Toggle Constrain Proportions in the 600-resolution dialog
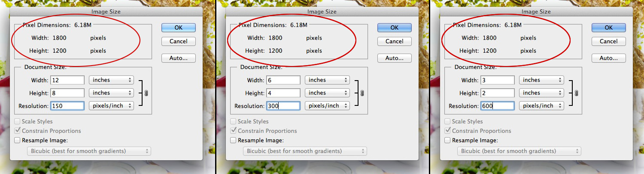Image resolution: width=644 pixels, height=174 pixels. (x=447, y=131)
